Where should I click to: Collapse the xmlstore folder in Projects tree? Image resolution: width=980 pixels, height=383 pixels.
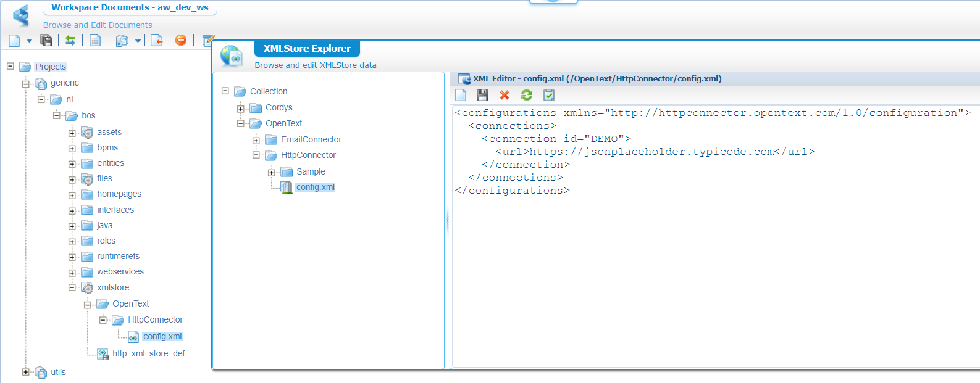point(72,287)
